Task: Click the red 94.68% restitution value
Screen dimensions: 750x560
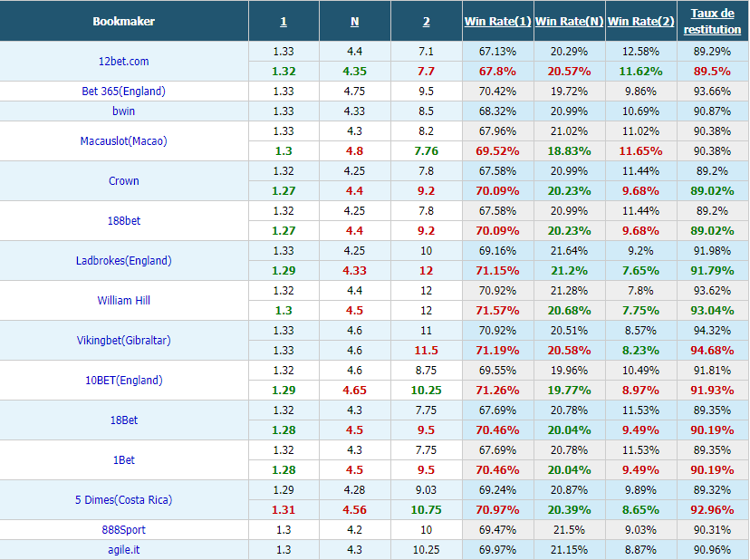Action: (x=712, y=351)
